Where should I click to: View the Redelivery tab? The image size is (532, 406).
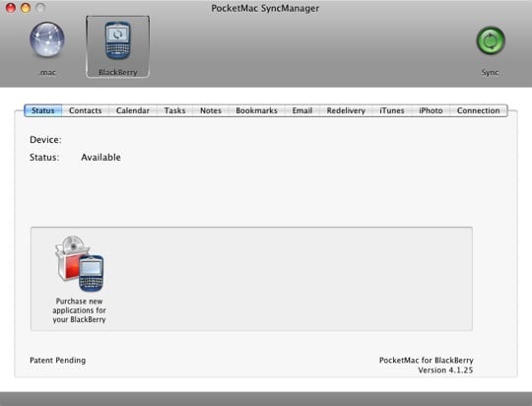pos(346,110)
